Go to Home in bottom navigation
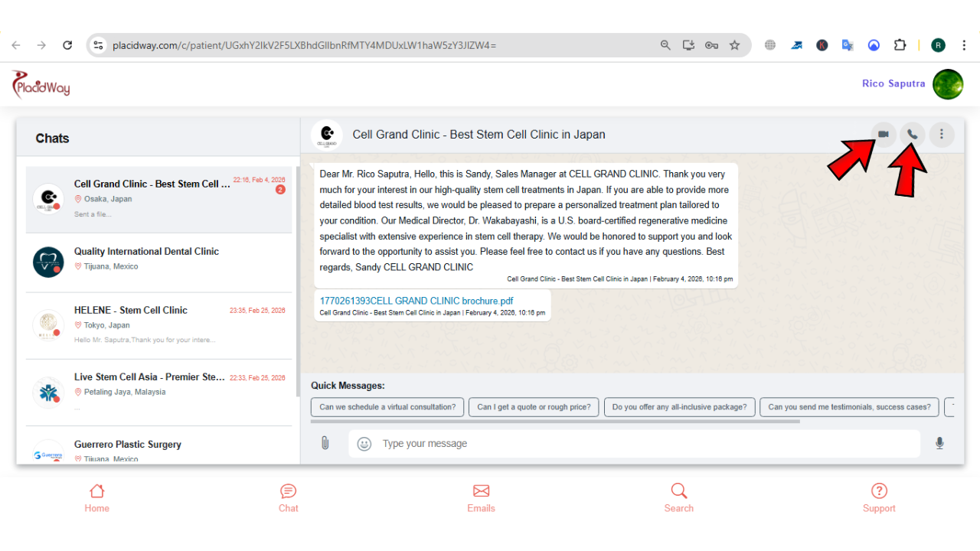This screenshot has height=551, width=980. pyautogui.click(x=96, y=497)
